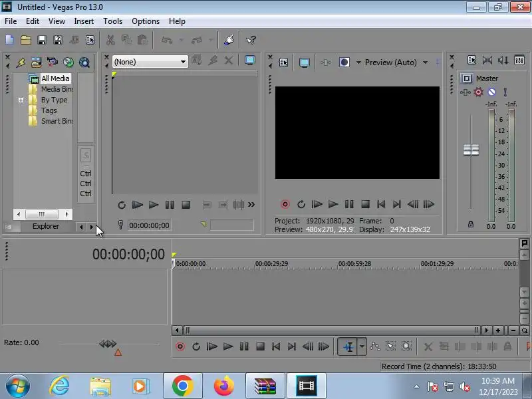This screenshot has width=532, height=399.
Task: Open Google Chrome from taskbar
Action: click(x=182, y=386)
